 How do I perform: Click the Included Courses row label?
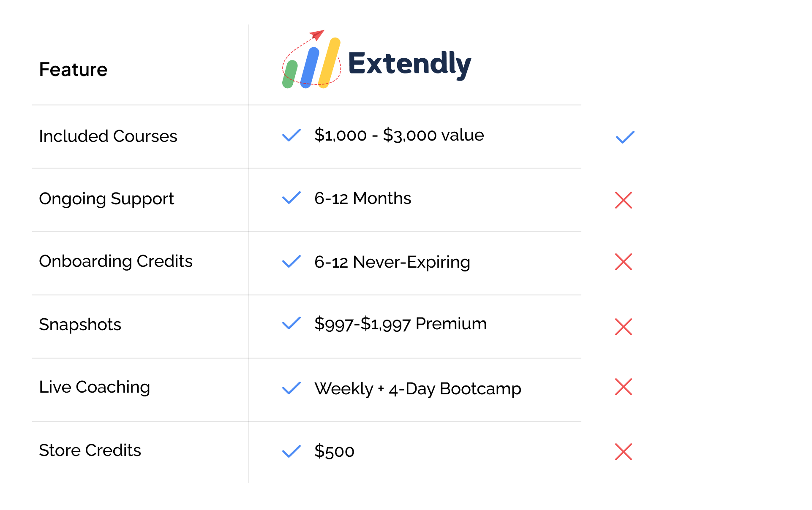108,136
